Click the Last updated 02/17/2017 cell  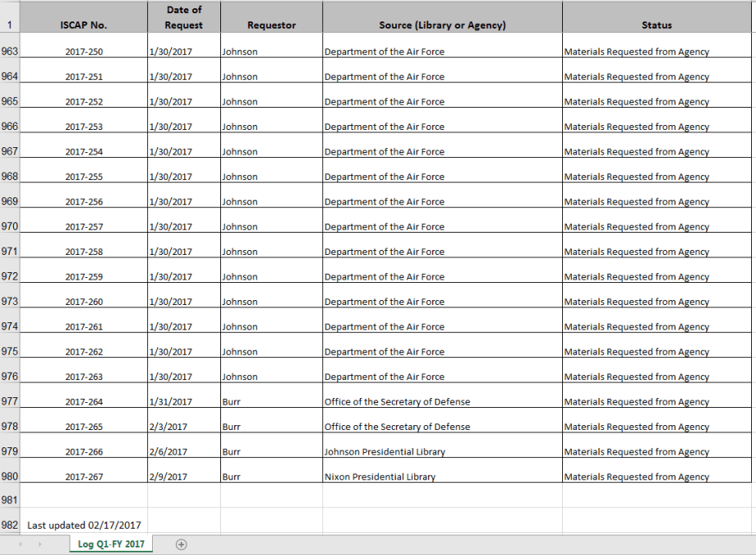coord(84,525)
